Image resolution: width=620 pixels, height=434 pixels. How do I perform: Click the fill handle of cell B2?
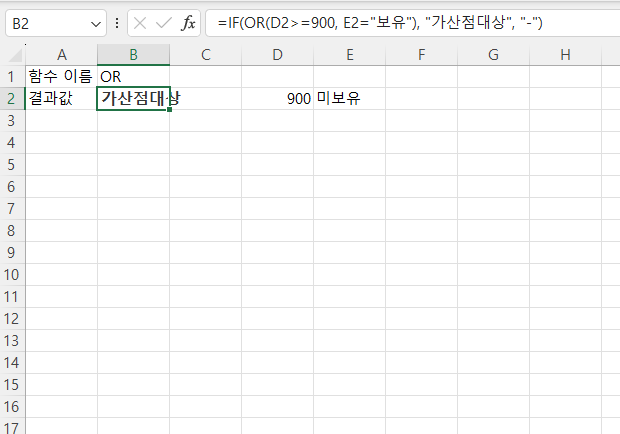coord(170,109)
